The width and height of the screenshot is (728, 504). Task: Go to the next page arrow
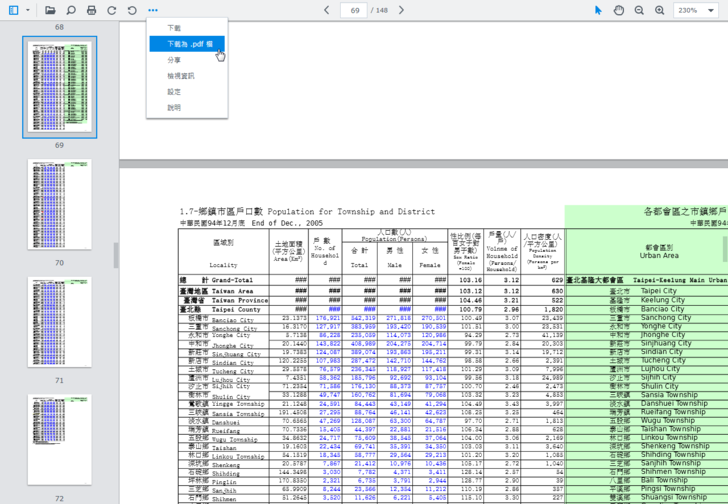tap(401, 10)
